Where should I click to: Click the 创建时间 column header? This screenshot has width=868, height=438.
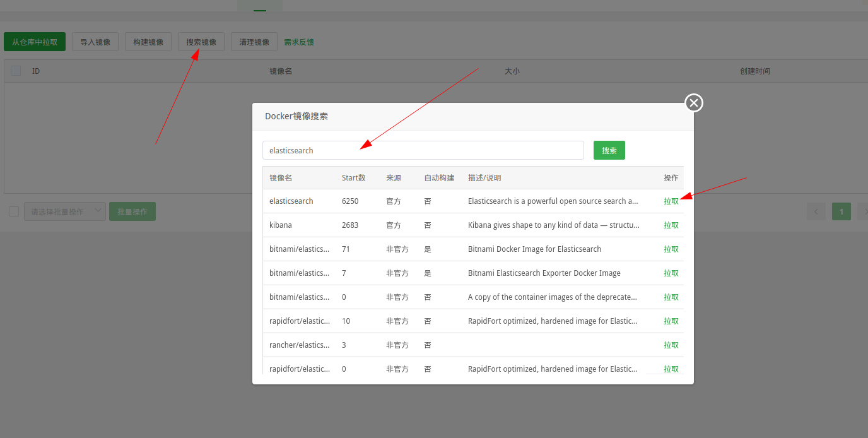point(755,71)
